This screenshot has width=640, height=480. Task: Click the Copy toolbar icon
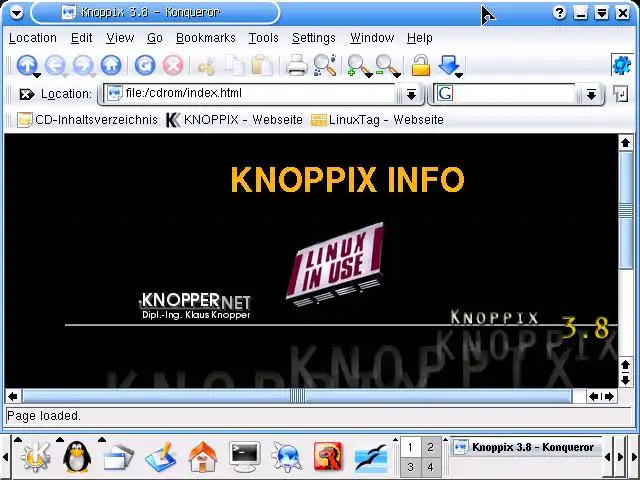235,65
